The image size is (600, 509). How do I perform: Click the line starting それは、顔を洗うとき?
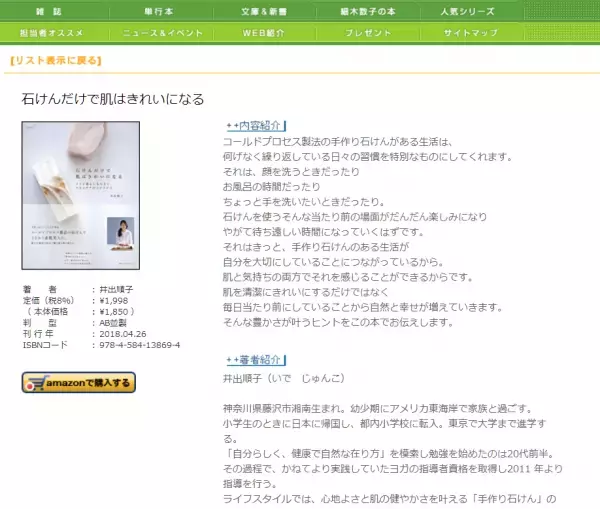pos(292,171)
